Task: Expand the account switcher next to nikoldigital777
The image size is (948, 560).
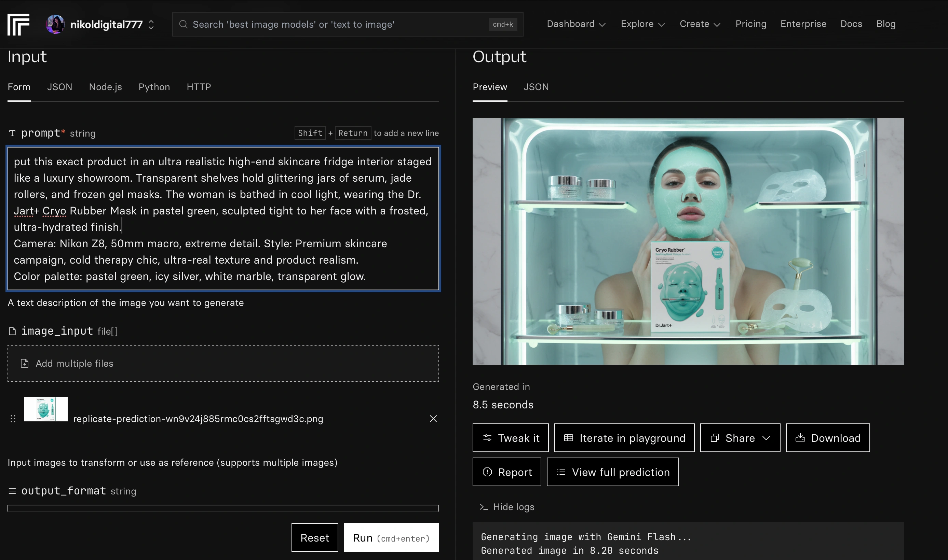Action: [151, 25]
